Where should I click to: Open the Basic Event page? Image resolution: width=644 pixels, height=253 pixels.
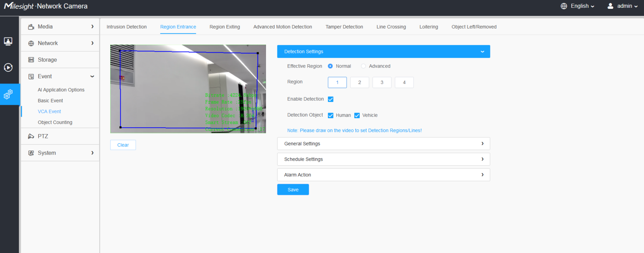point(51,101)
